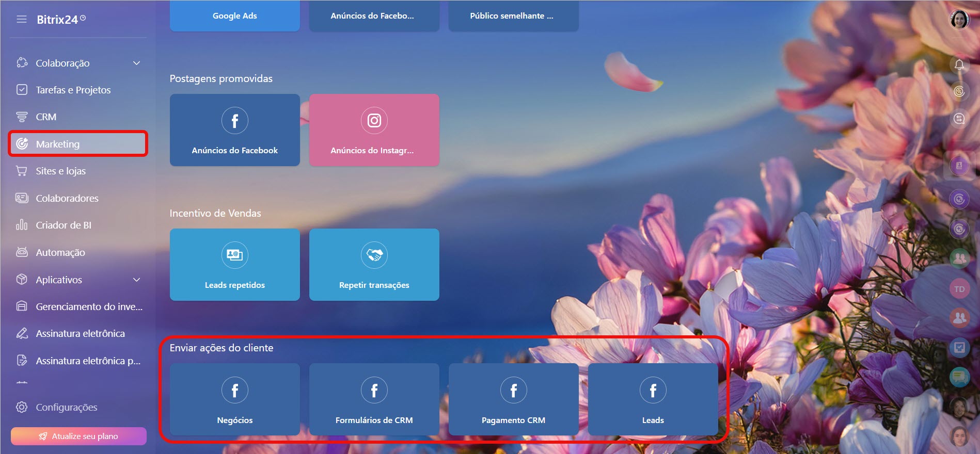Open the Repetir transações tile
This screenshot has width=980, height=454.
pyautogui.click(x=374, y=265)
